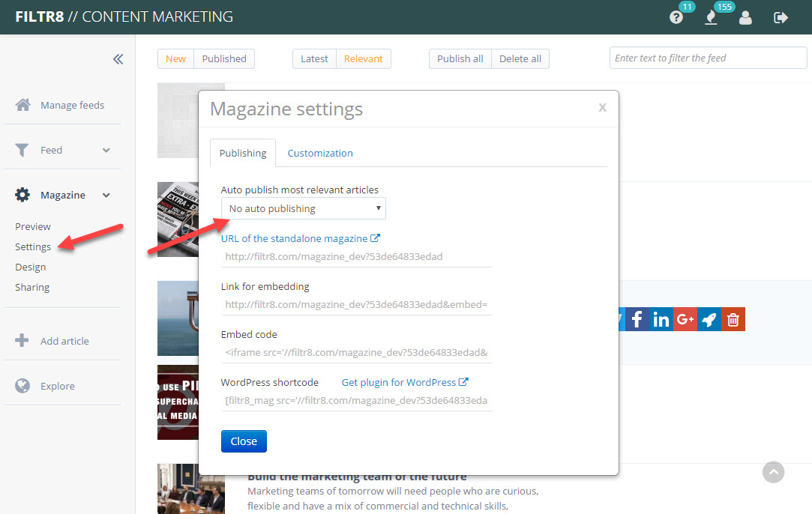Expand the Feed menu chevron
812x514 pixels.
(106, 150)
